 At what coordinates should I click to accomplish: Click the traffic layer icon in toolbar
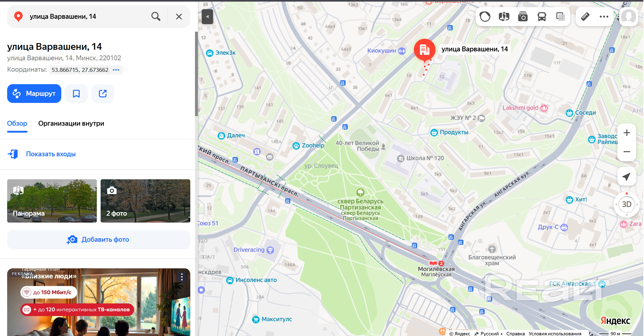(x=485, y=17)
